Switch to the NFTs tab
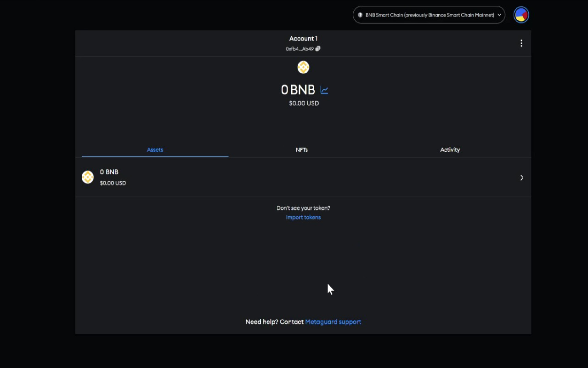 pyautogui.click(x=302, y=149)
